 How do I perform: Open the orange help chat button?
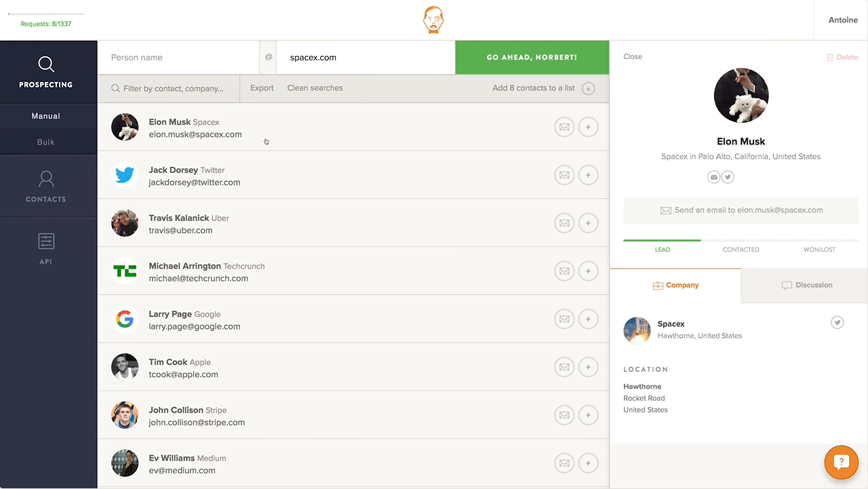click(x=841, y=462)
